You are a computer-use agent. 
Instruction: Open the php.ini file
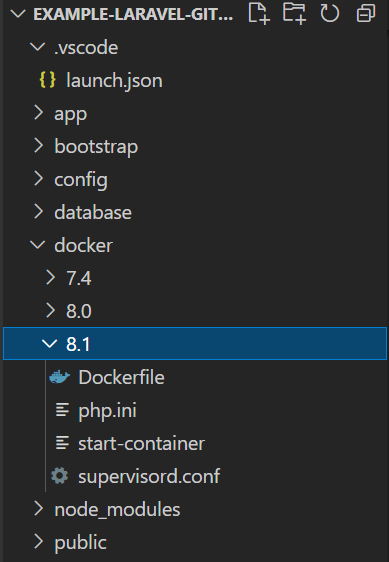coord(107,411)
